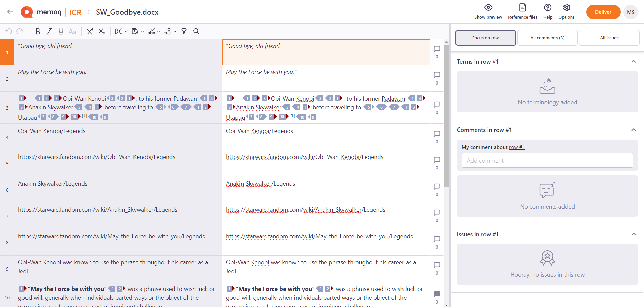This screenshot has height=307, width=644.
Task: Open the memoQ logo home
Action: coord(41,12)
